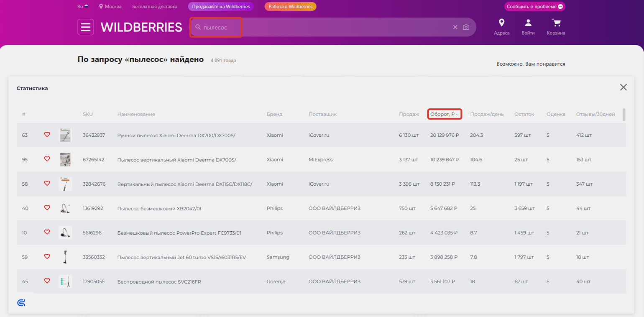The image size is (644, 317).
Task: Sort table by Оборот, ₽ column
Action: [445, 114]
